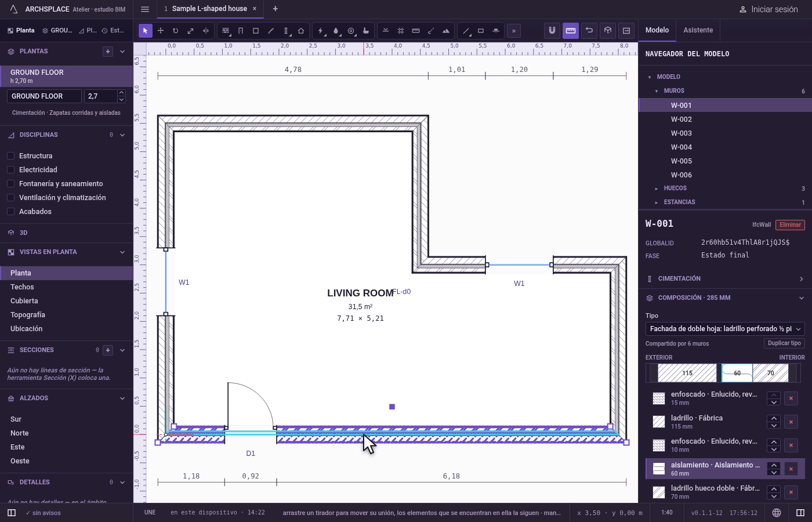Select the 115 brick layer swatch
This screenshot has width=812, height=522.
point(687,373)
